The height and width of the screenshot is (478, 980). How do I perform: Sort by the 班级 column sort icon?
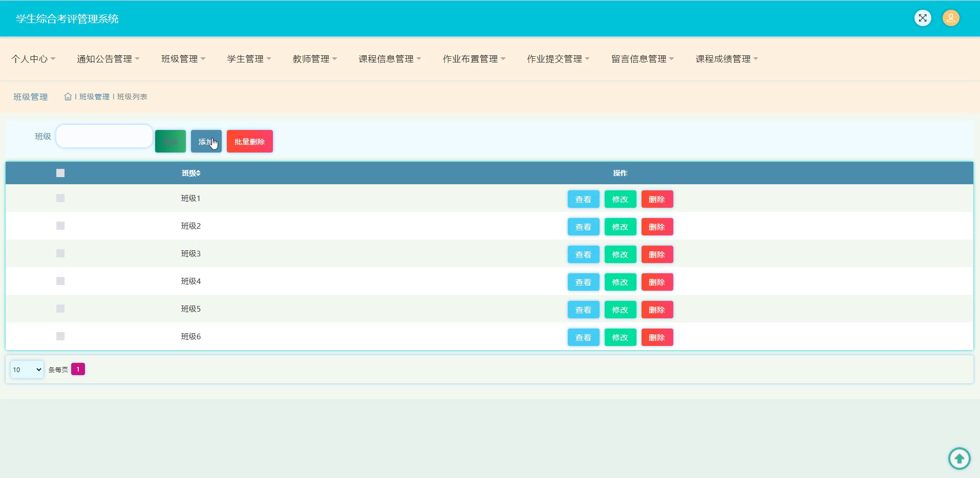[198, 173]
